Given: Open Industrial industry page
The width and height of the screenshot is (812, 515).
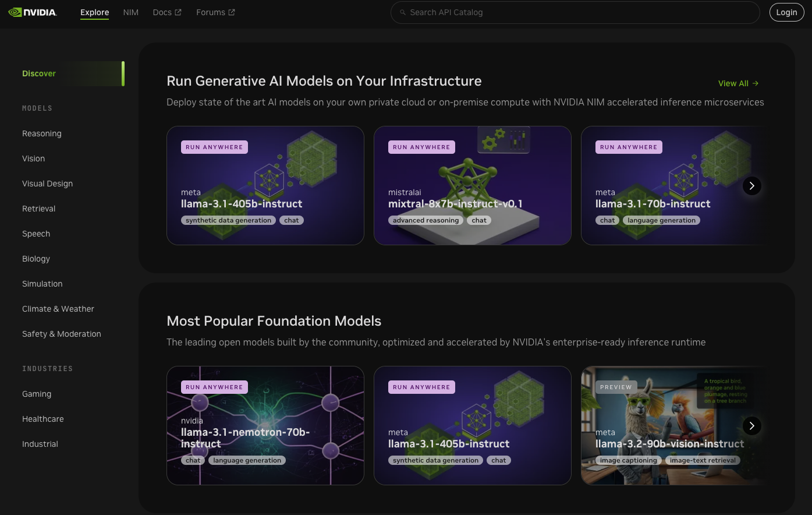Looking at the screenshot, I should tap(40, 444).
